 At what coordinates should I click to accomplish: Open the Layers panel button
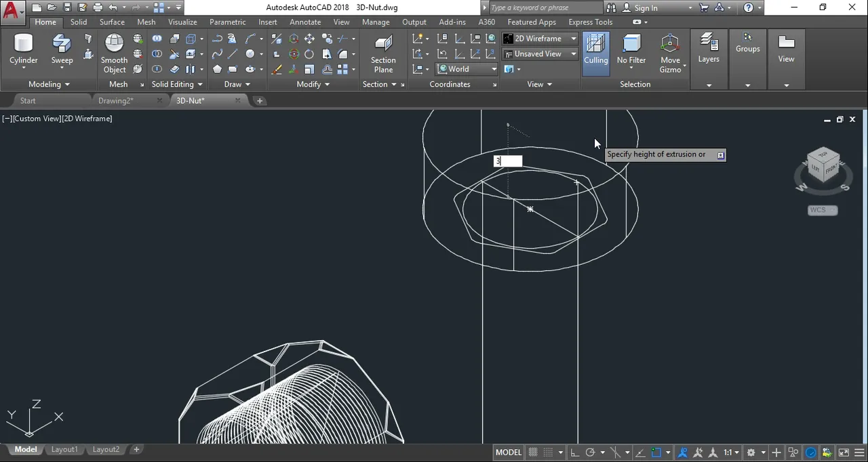709,49
